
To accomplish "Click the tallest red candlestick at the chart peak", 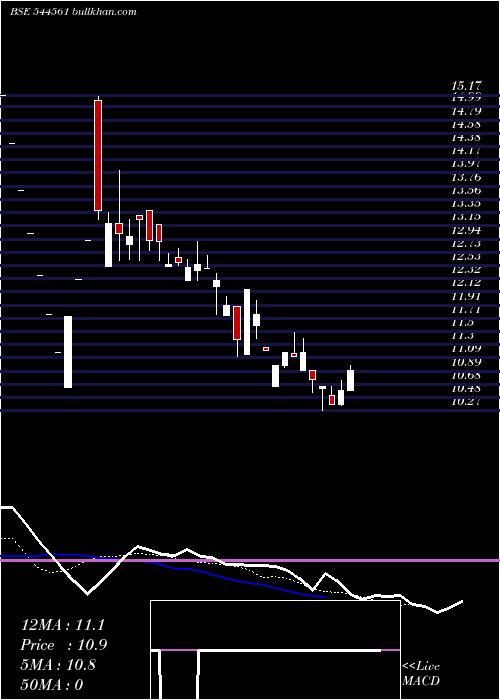I will click(x=98, y=155).
